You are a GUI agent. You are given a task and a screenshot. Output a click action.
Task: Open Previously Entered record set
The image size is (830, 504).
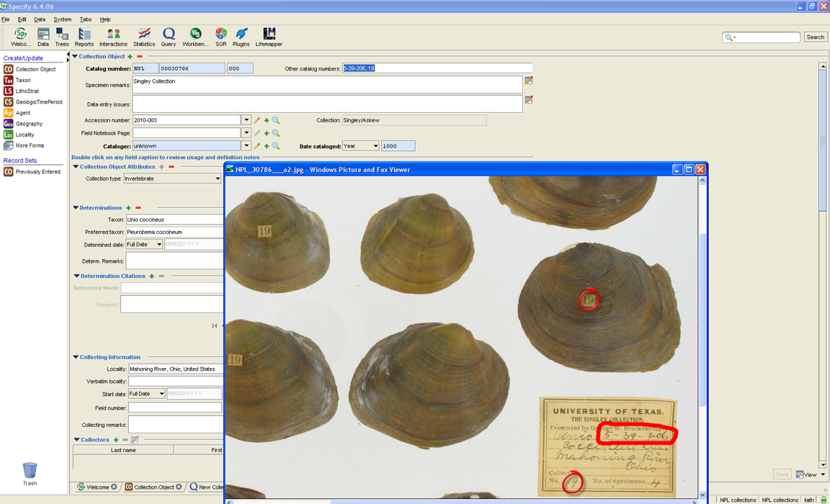pyautogui.click(x=37, y=172)
